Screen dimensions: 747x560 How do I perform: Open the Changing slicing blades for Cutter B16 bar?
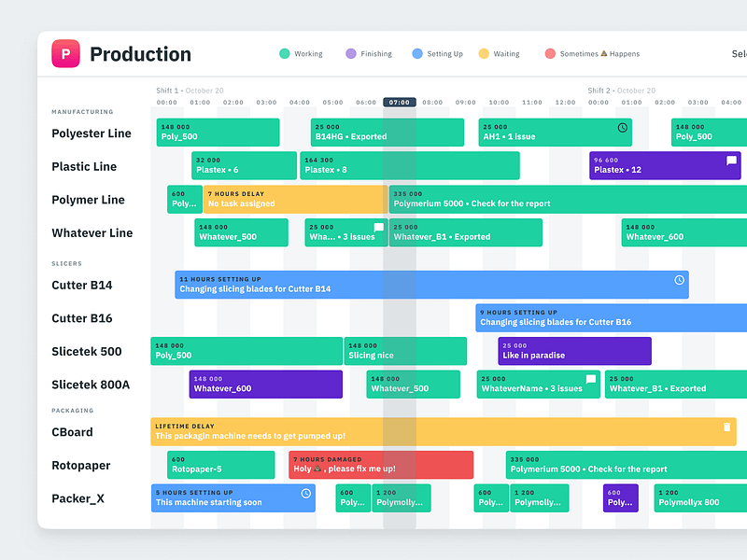coord(612,317)
